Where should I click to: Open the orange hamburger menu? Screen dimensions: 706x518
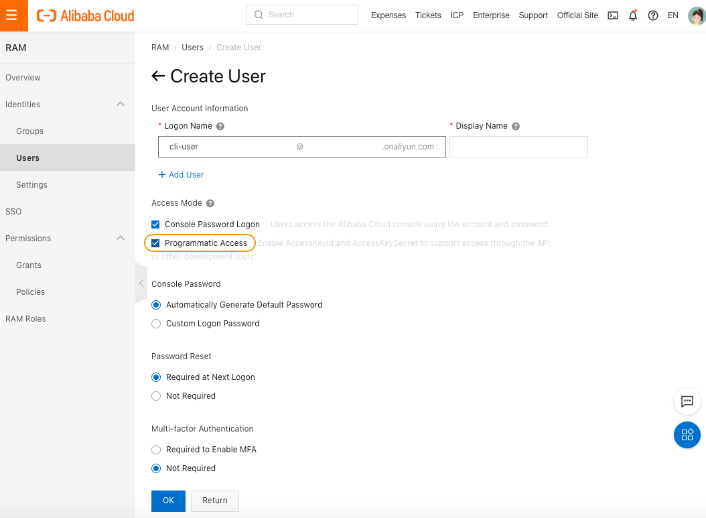[x=11, y=15]
